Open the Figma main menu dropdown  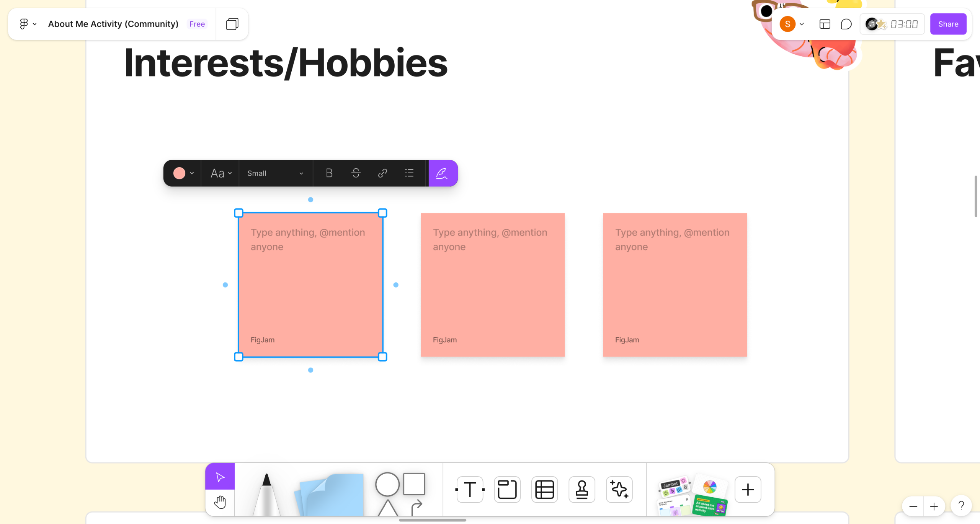(28, 24)
